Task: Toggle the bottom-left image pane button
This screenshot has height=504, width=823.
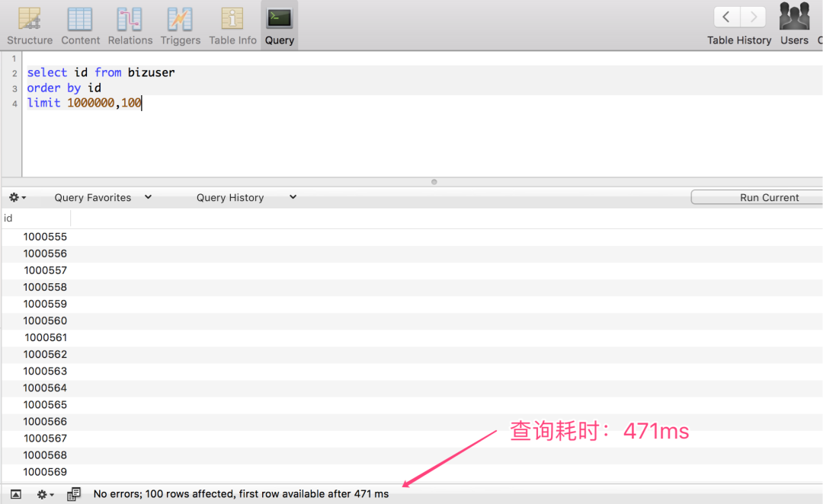Action: (x=16, y=494)
